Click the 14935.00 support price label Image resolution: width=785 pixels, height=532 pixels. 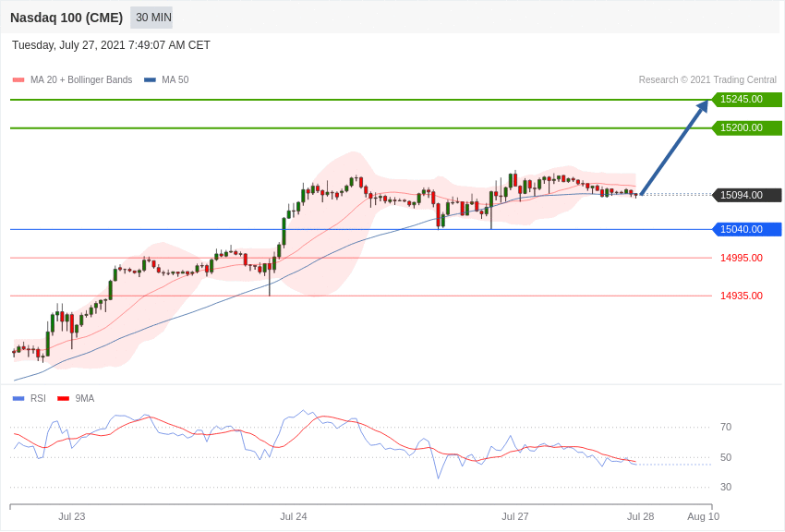coord(742,296)
